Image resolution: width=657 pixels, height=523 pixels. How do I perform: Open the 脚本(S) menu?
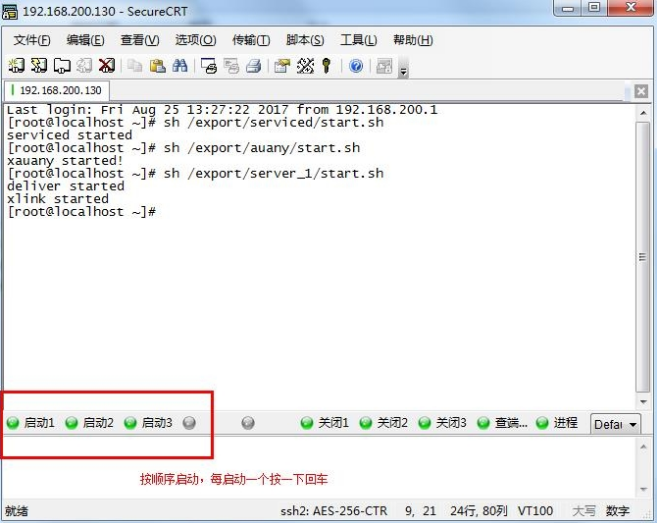click(305, 40)
